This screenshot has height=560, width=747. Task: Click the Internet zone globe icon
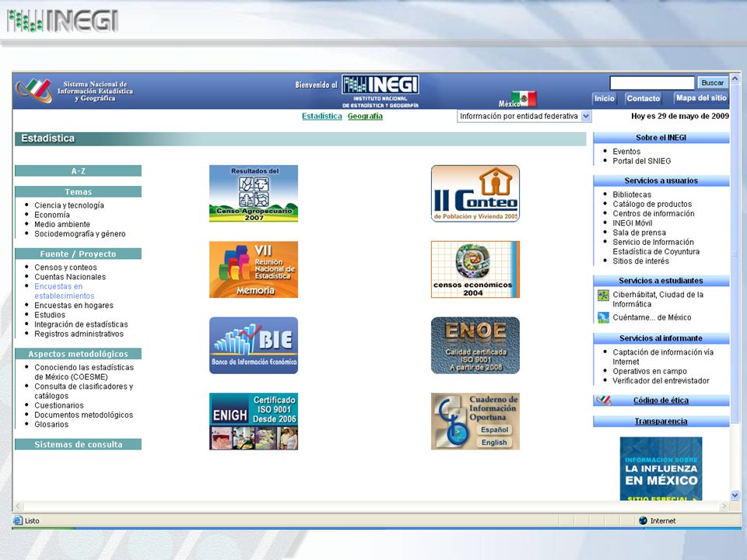[x=643, y=520]
